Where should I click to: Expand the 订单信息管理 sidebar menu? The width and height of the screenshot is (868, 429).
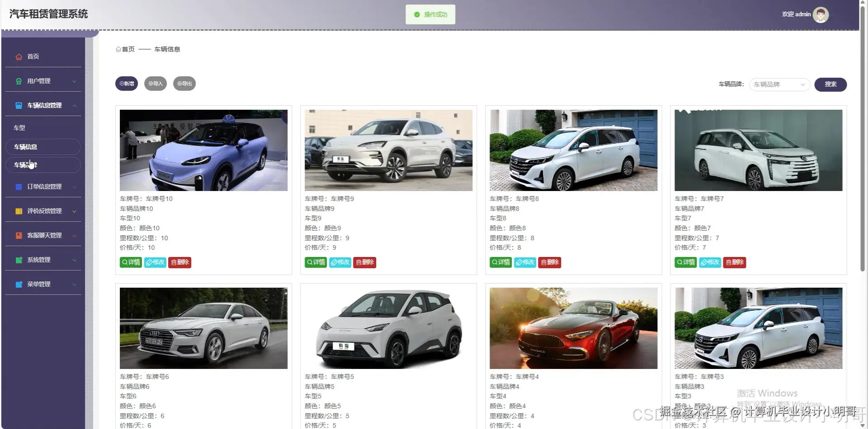(43, 187)
